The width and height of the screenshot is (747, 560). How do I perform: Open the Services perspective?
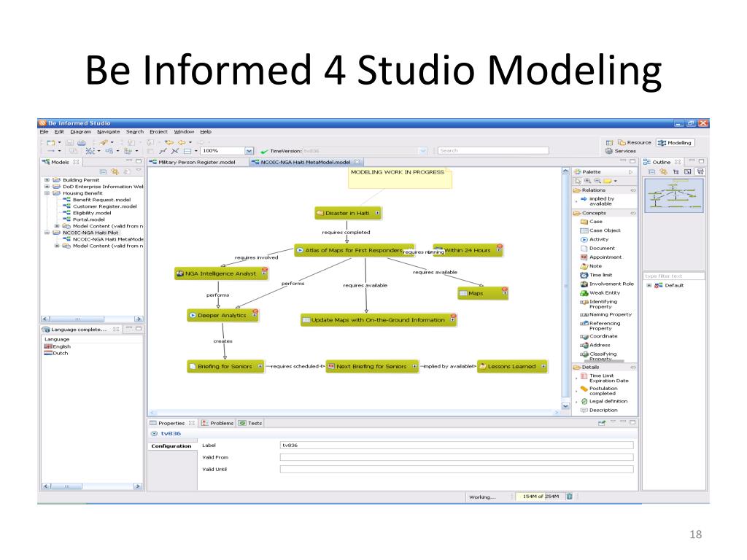click(620, 151)
